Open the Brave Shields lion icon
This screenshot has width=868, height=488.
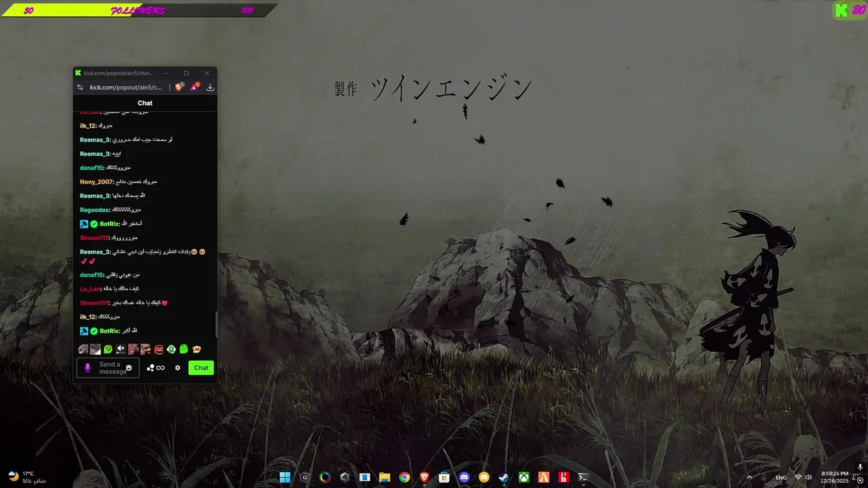coord(179,87)
